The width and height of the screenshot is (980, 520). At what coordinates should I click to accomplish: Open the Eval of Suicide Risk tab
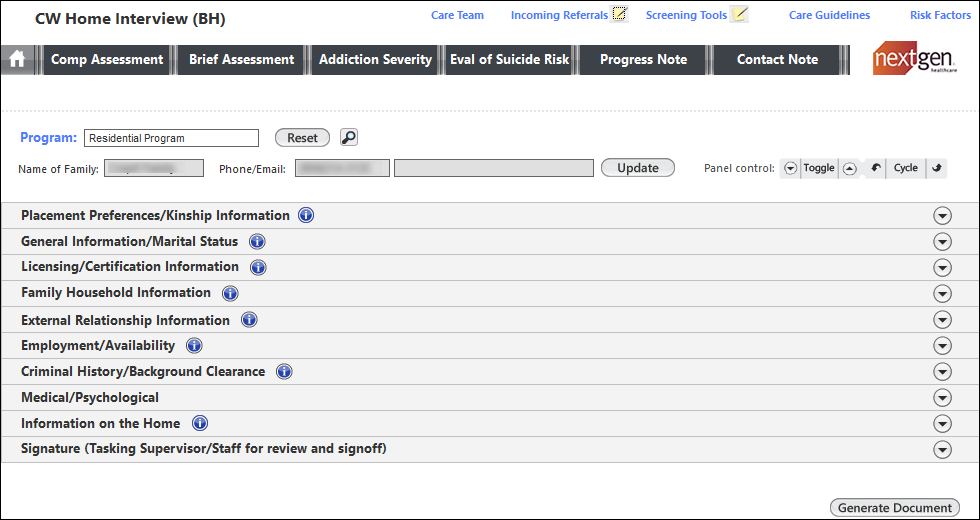pos(509,60)
